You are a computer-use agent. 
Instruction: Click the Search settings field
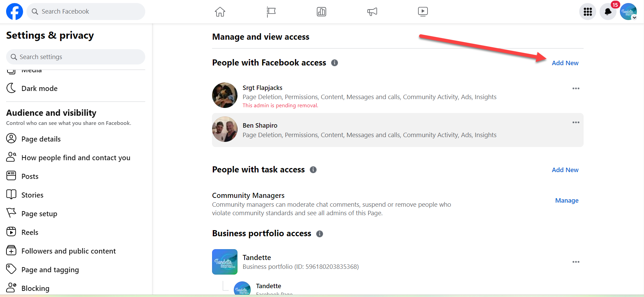click(76, 57)
